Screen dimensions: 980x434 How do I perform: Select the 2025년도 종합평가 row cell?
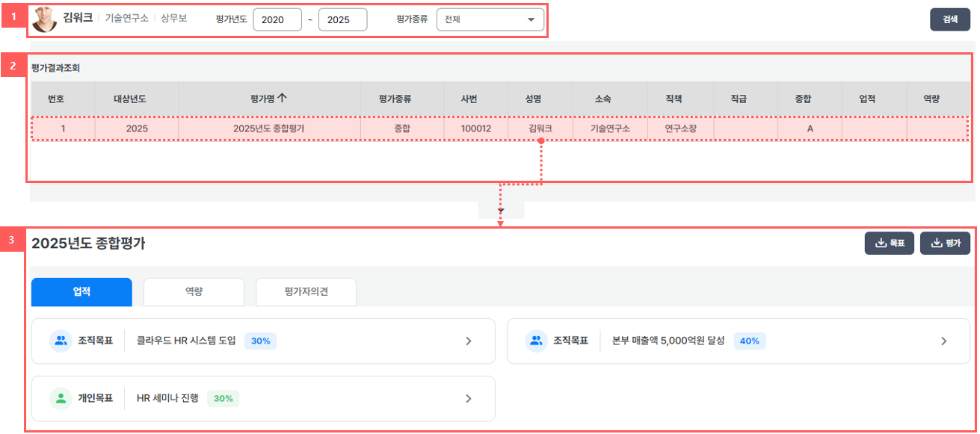269,128
